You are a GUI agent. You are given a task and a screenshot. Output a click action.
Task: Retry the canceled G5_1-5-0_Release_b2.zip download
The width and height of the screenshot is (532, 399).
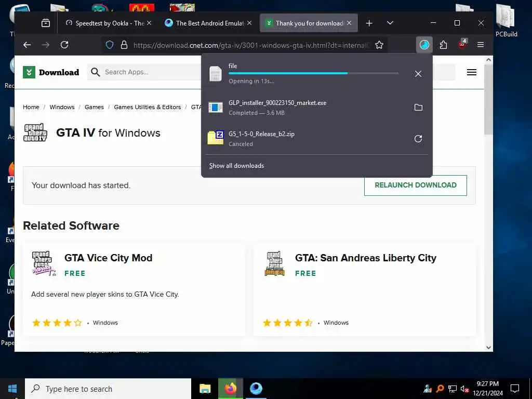pos(418,138)
